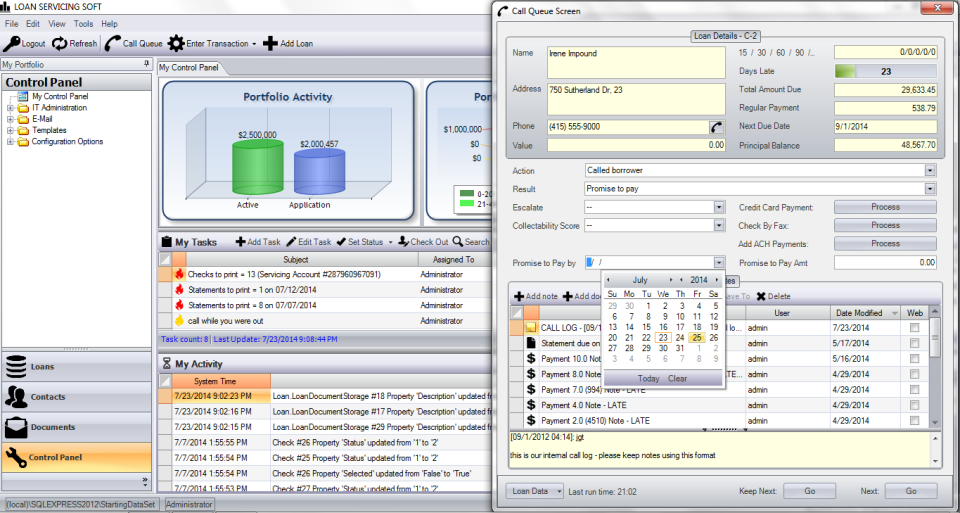Open Call Queue from toolbar

coord(133,43)
